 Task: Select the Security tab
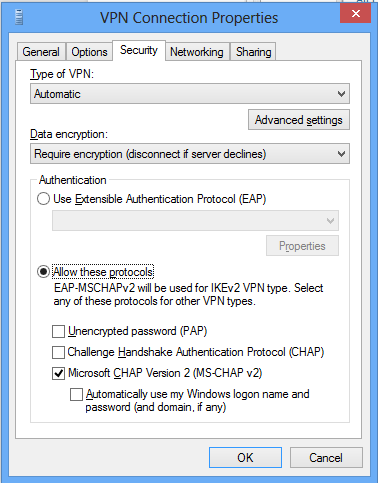[139, 50]
